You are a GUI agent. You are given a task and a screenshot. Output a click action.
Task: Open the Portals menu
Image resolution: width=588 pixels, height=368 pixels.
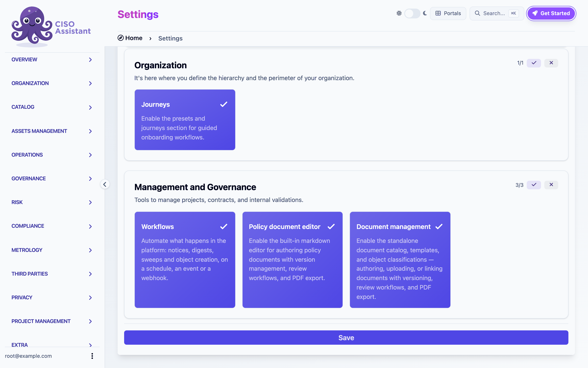coord(448,13)
